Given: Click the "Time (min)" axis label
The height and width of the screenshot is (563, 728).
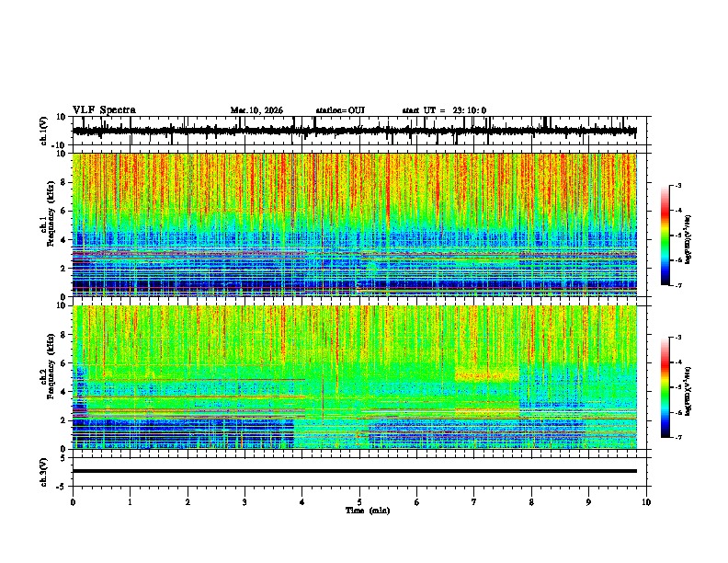Looking at the screenshot, I should click(x=368, y=511).
